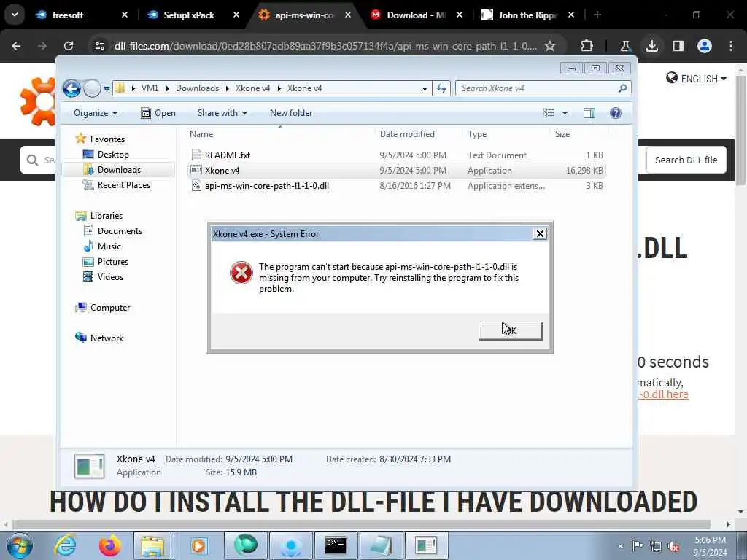Open the Command Prompt taskbar icon

tap(336, 545)
